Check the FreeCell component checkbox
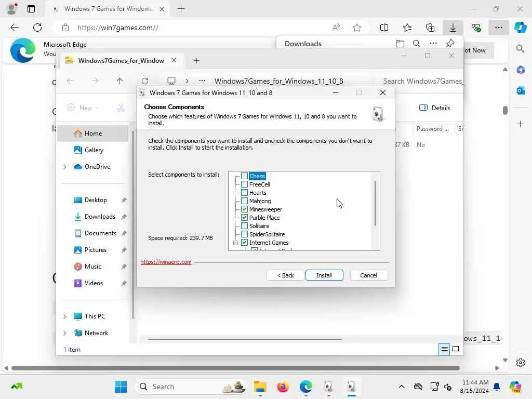The height and width of the screenshot is (399, 532). click(244, 184)
